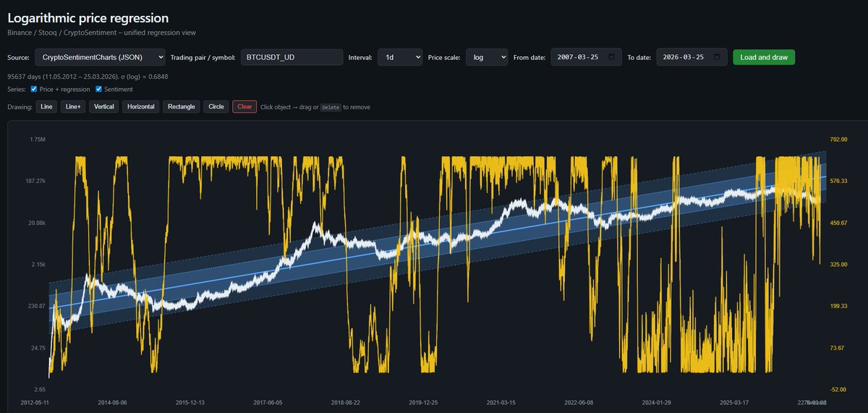
Task: Toggle the Sentiment series checkbox
Action: [x=99, y=89]
